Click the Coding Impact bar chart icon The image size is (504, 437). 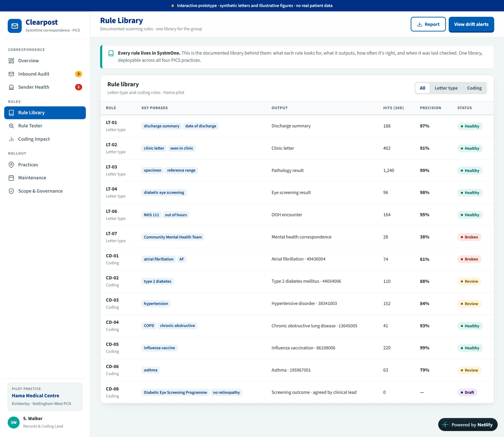[11, 139]
